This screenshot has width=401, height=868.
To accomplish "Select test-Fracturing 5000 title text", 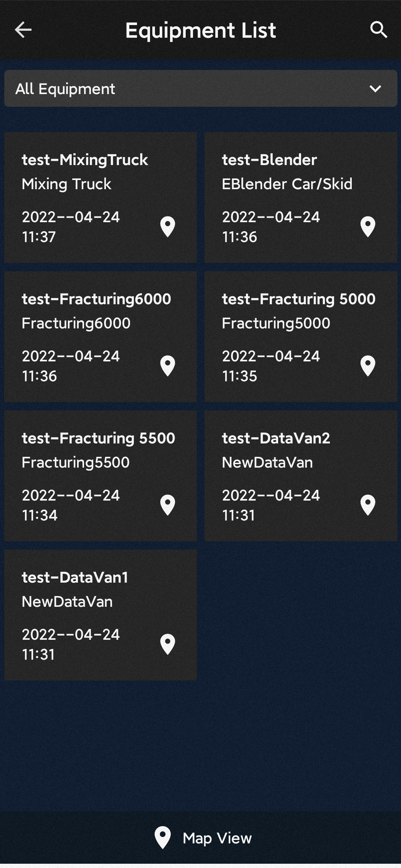I will tap(299, 299).
